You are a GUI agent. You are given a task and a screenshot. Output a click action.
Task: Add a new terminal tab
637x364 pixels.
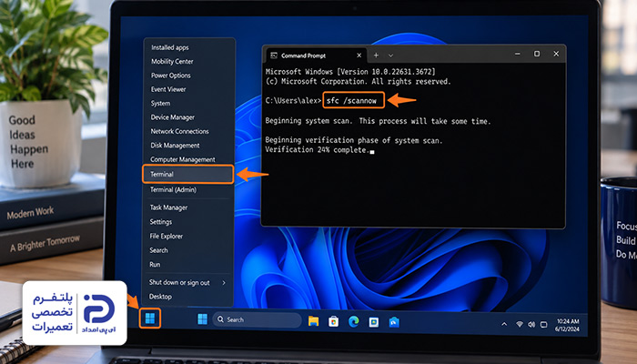pyautogui.click(x=376, y=56)
